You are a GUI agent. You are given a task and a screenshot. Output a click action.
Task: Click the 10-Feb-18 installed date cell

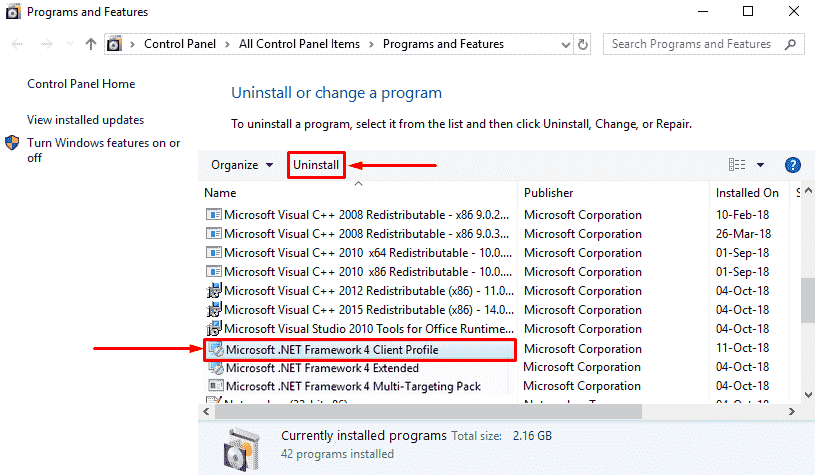(742, 215)
